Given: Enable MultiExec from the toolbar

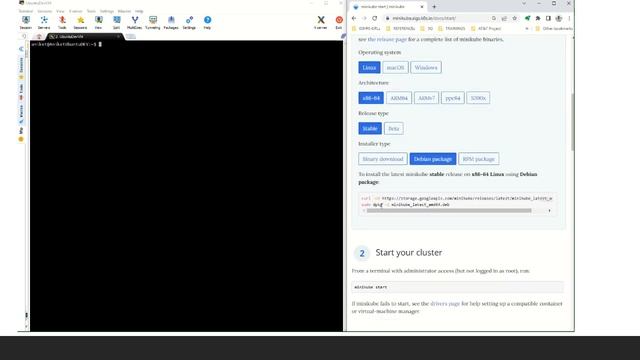Looking at the screenshot, I should [x=135, y=22].
